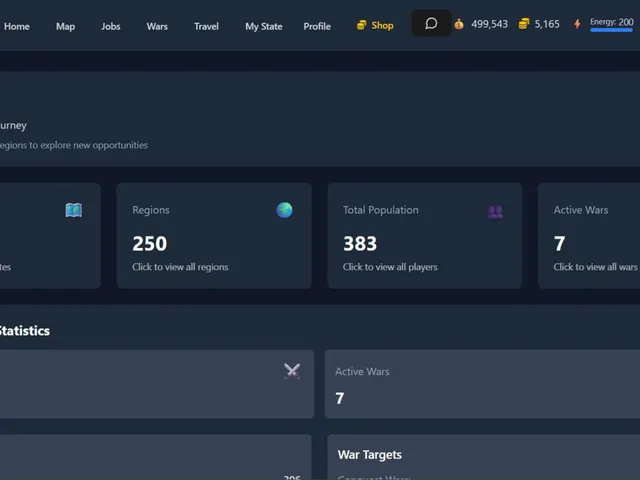This screenshot has height=480, width=640.
Task: Click the money bag currency icon
Action: (x=459, y=24)
